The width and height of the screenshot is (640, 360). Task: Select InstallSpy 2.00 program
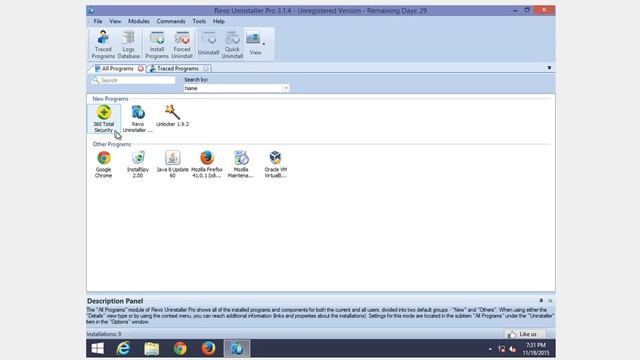pos(138,164)
